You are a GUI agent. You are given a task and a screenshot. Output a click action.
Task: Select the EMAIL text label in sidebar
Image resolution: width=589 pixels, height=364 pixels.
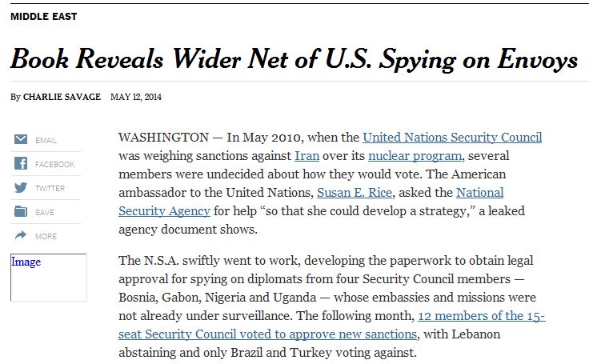[46, 141]
